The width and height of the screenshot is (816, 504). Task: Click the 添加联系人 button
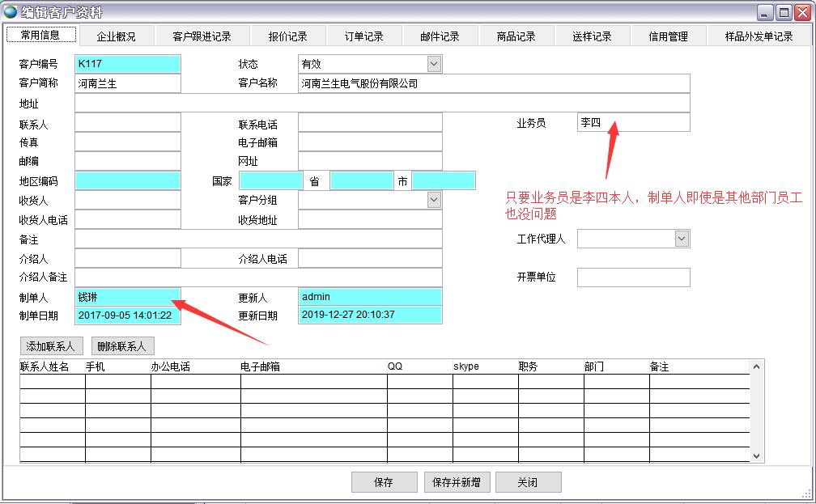pyautogui.click(x=51, y=346)
